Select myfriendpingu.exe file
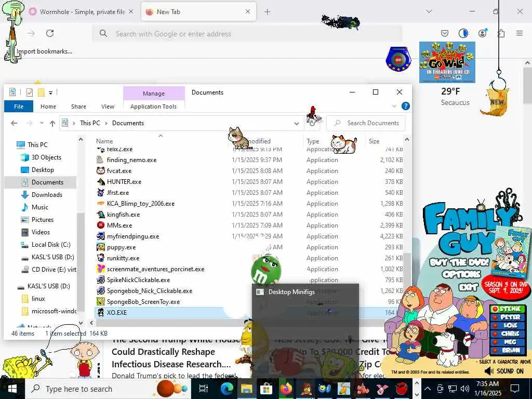This screenshot has height=399, width=532. pos(132,236)
